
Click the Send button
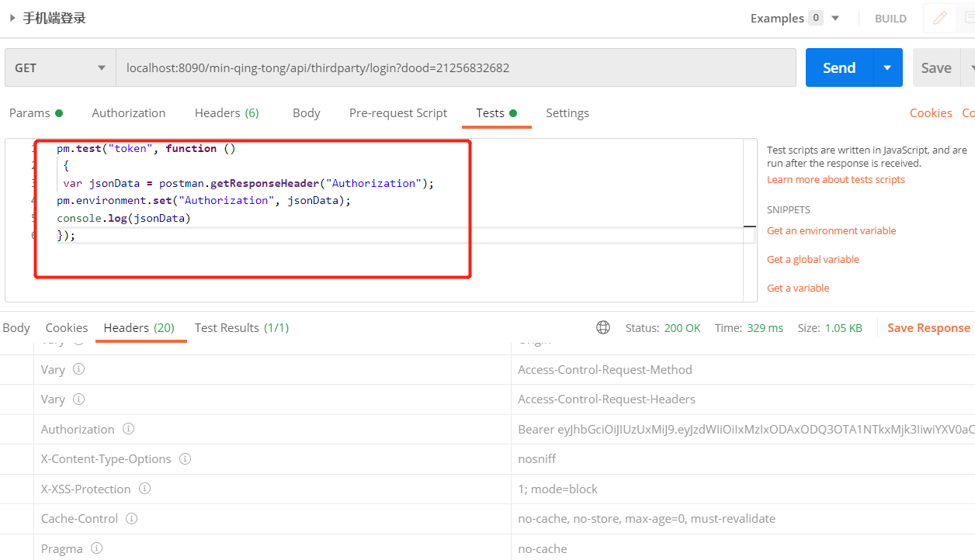838,67
